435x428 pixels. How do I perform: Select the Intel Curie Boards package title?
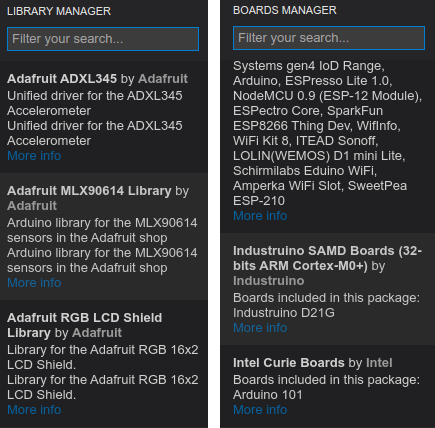(x=289, y=363)
